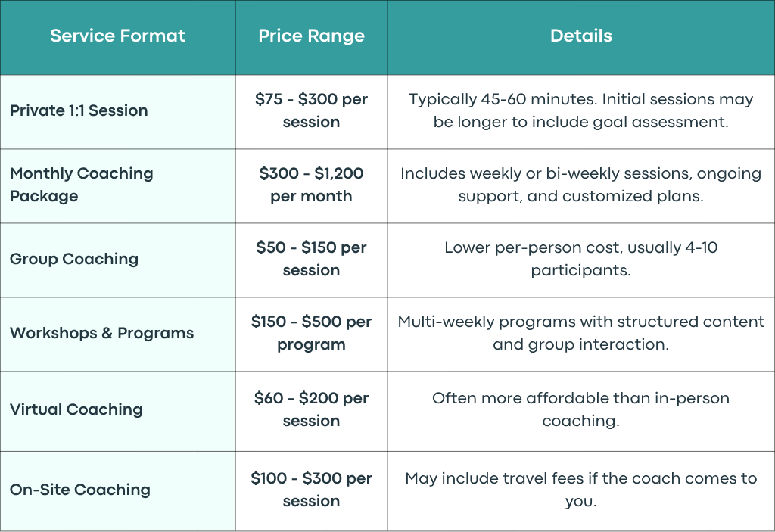Screen dimensions: 775x532
Task: Click the travel fees details text
Action: pos(580,490)
